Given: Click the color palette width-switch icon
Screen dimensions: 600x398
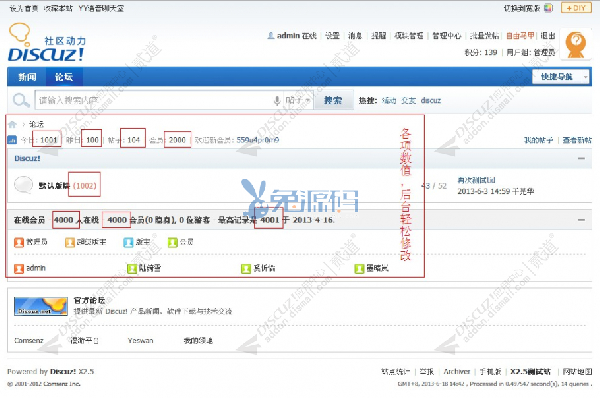Looking at the screenshot, I should click(549, 8).
